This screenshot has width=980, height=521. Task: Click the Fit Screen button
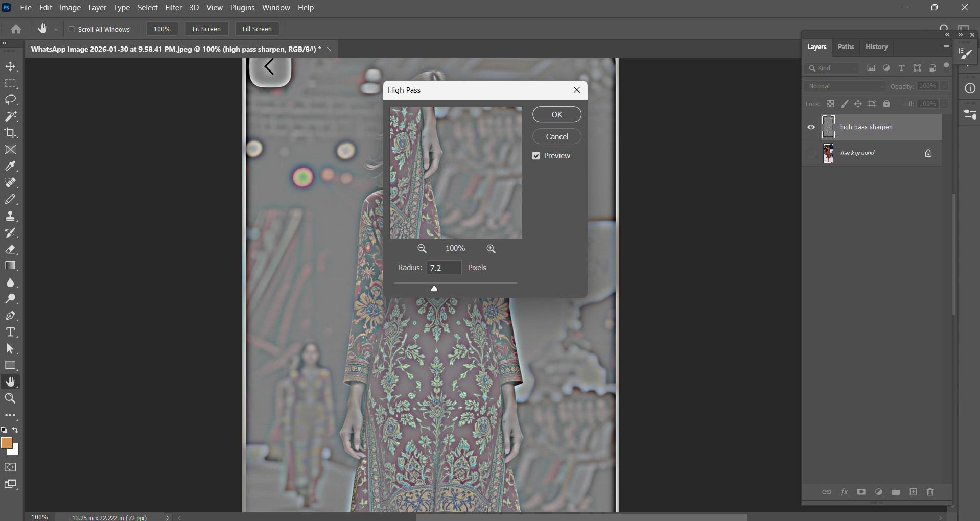206,29
